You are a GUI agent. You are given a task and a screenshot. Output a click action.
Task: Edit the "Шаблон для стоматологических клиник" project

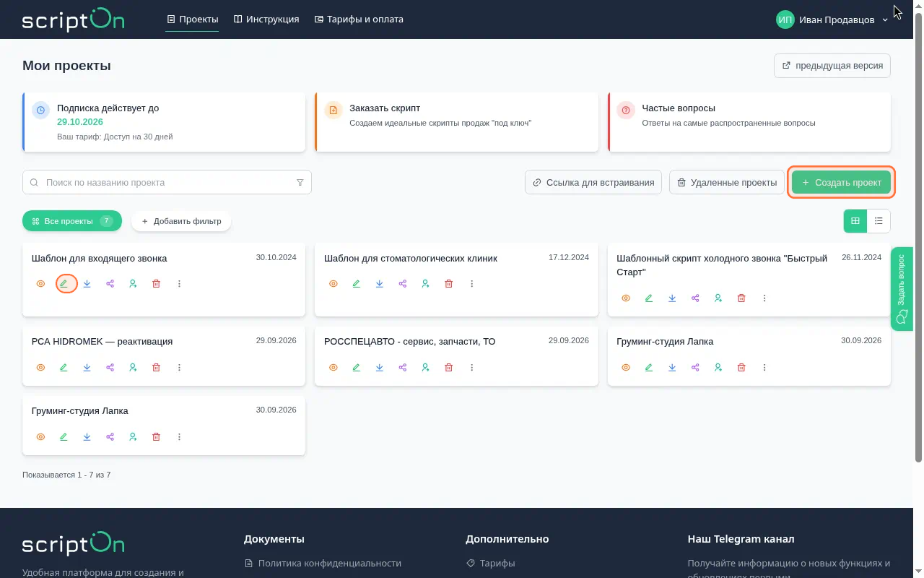357,284
